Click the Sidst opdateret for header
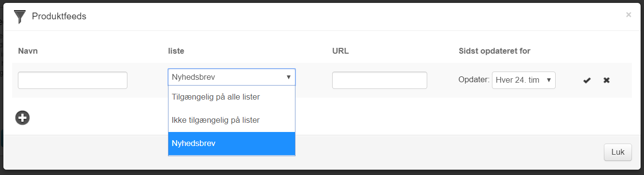 click(495, 51)
